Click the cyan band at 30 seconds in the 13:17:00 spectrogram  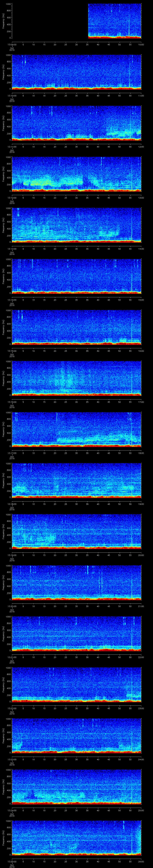point(77,440)
